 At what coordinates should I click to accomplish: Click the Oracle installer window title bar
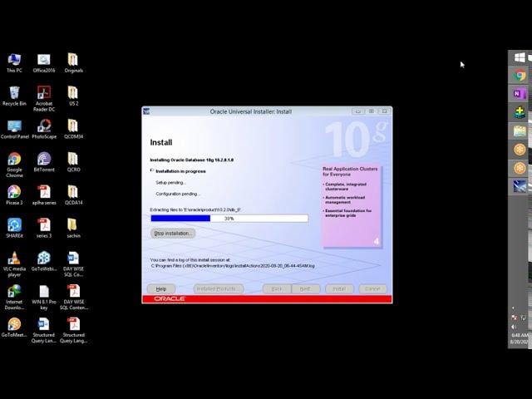250,111
